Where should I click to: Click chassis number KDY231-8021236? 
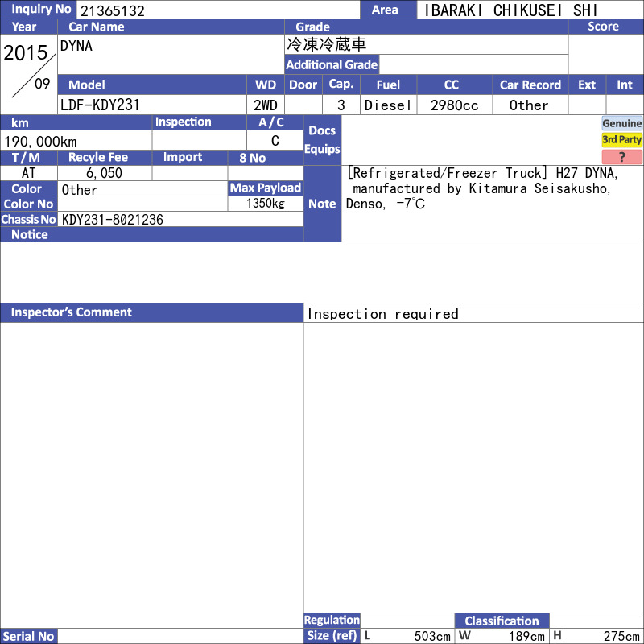112,220
